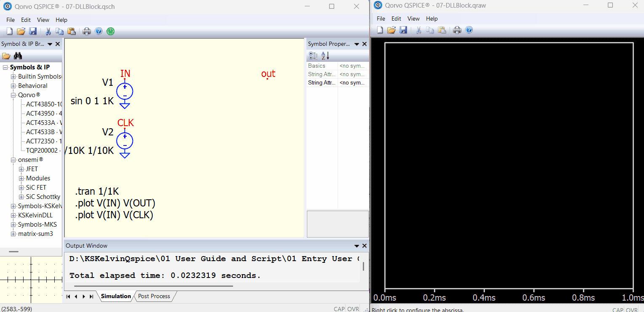Viewport: 644px width, 312px height.
Task: Select the TQP200002 symbol in the tree
Action: pyautogui.click(x=44, y=151)
